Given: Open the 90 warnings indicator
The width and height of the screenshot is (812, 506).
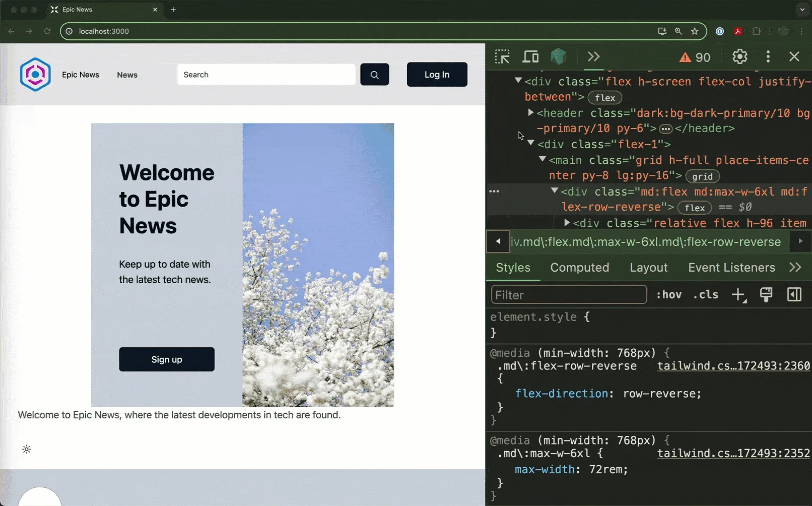Looking at the screenshot, I should point(695,57).
